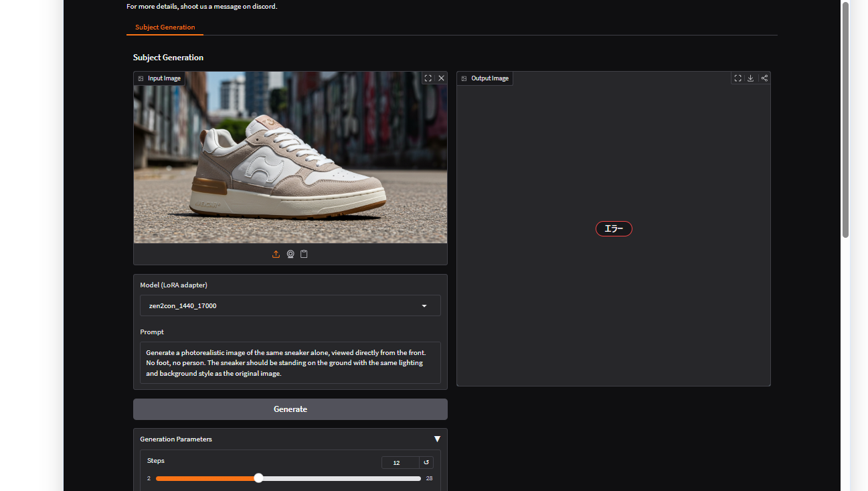
Task: Click the paste from clipboard icon
Action: point(304,255)
